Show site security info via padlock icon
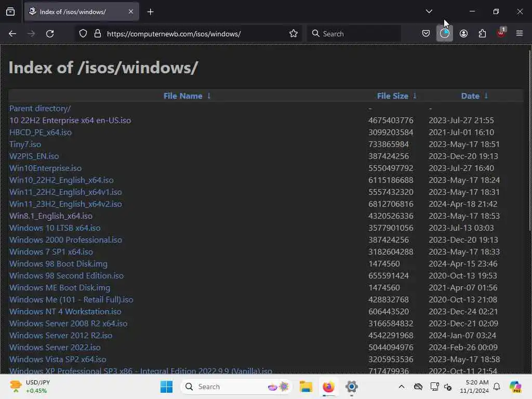 point(98,34)
